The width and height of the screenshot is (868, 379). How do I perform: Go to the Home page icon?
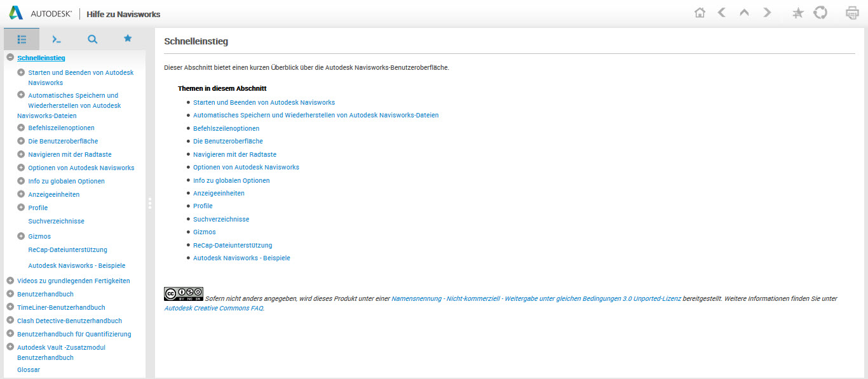tap(700, 13)
